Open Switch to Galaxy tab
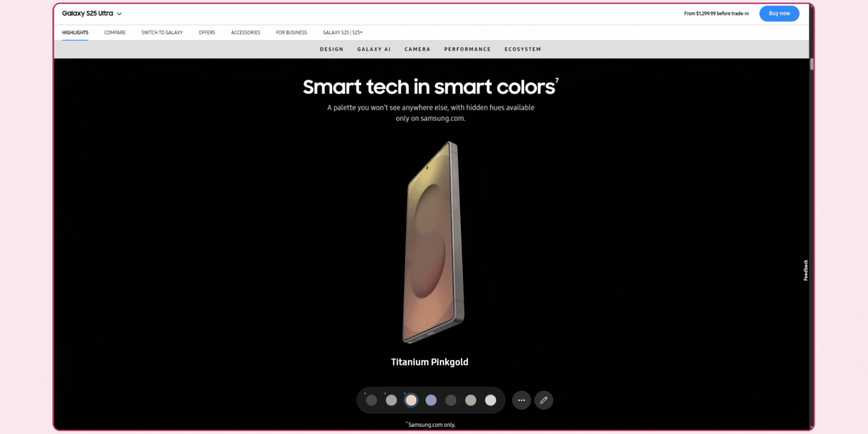Image resolution: width=868 pixels, height=434 pixels. [x=162, y=33]
